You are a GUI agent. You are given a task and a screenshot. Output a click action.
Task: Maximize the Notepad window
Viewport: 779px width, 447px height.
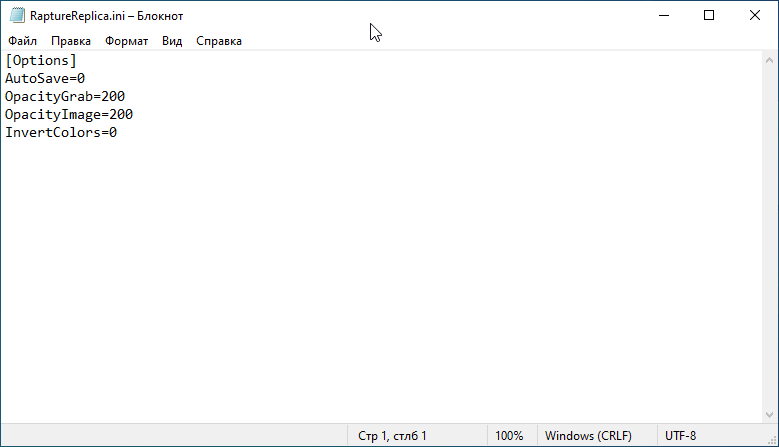(709, 15)
